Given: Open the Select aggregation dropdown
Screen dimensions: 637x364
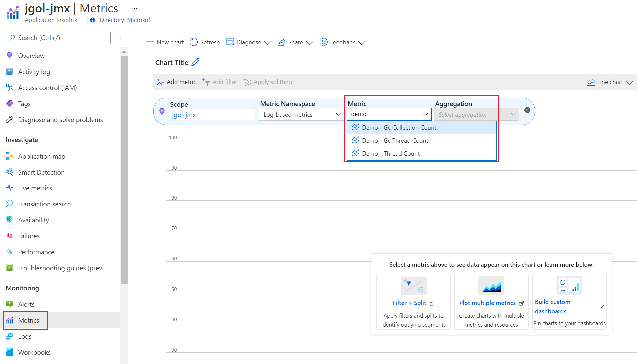Looking at the screenshot, I should click(476, 115).
